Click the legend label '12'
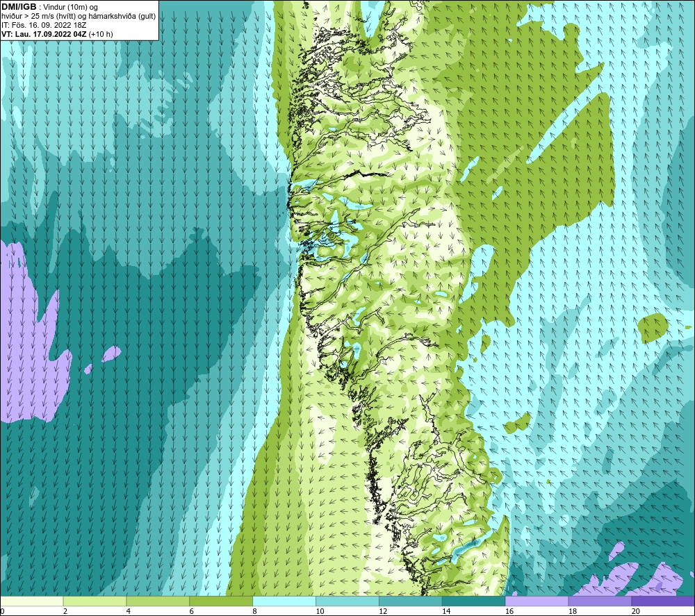Viewport: 695px width, 616px height. (x=383, y=611)
